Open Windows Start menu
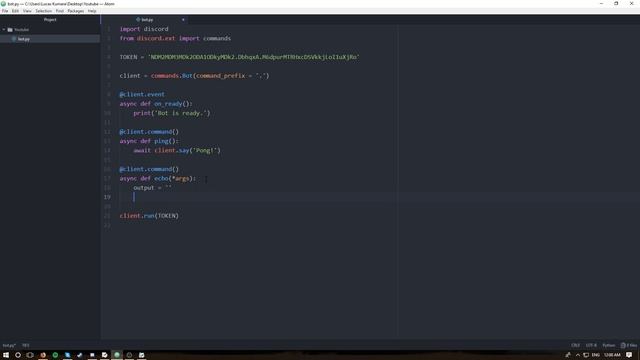The height and width of the screenshot is (360, 640). tap(6, 355)
